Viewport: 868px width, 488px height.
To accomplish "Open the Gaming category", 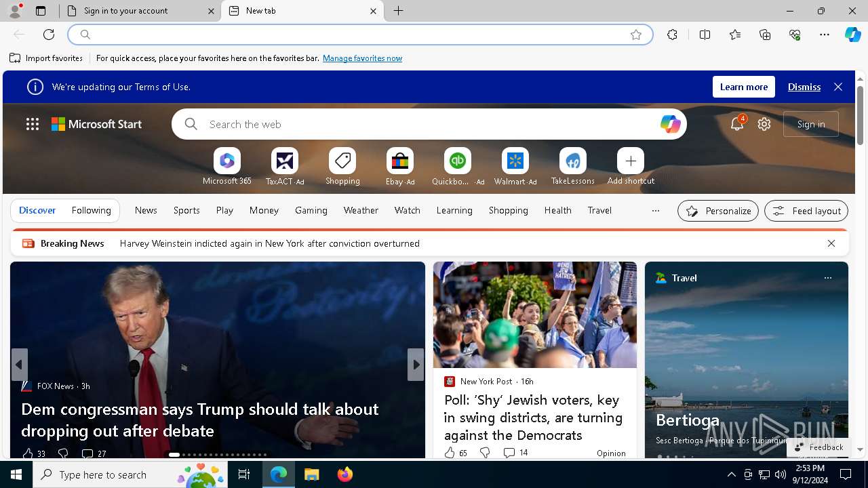I will [x=311, y=211].
